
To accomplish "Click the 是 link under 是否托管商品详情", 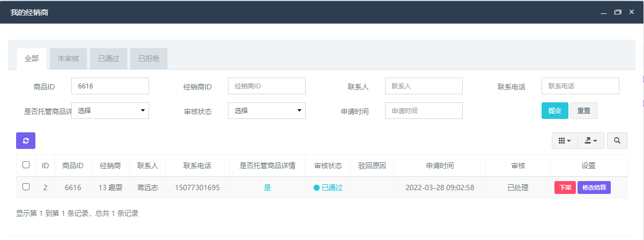I will (x=267, y=187).
